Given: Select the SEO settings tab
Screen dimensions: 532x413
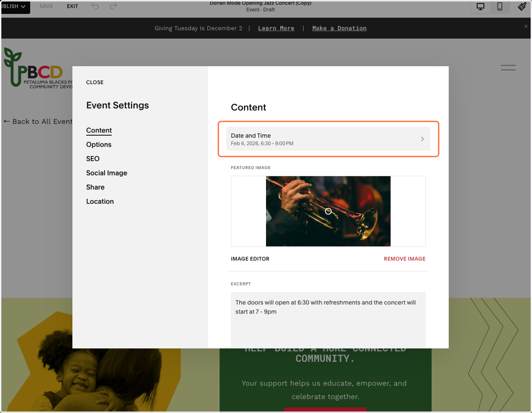Looking at the screenshot, I should 93,159.
